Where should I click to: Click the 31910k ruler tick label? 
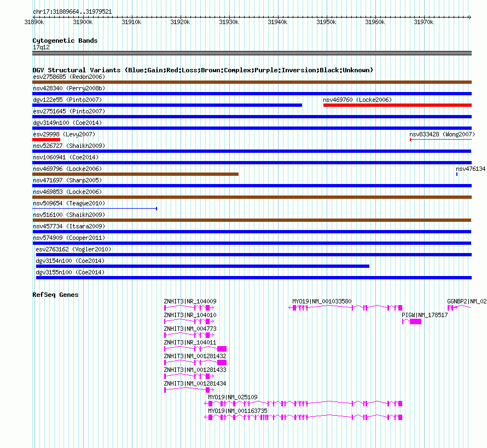(x=131, y=22)
